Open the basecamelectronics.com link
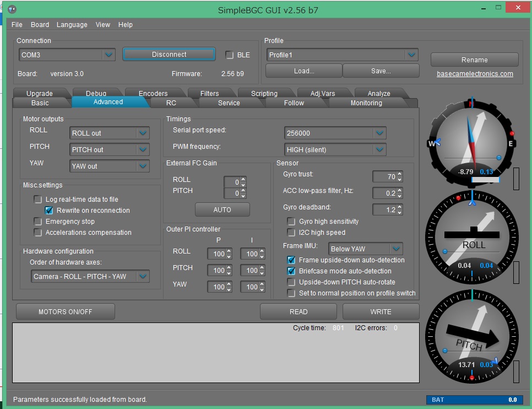 click(x=475, y=74)
